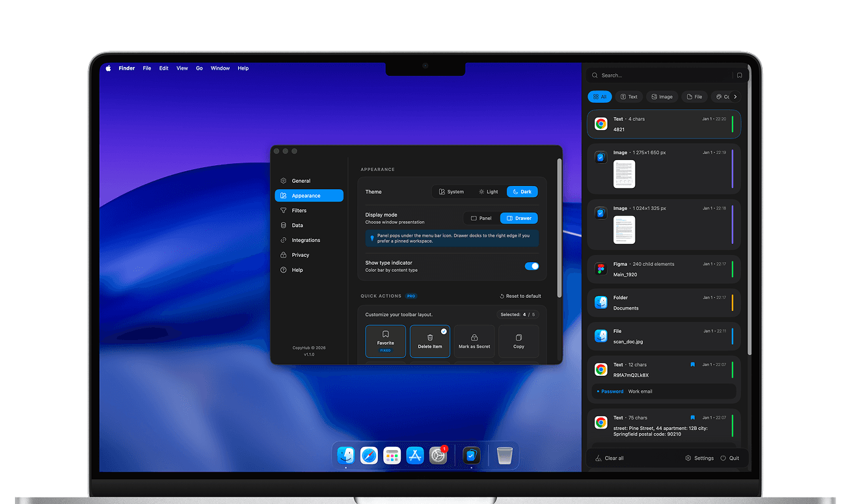Open Safari from the Dock
This screenshot has height=504, width=851.
[369, 455]
